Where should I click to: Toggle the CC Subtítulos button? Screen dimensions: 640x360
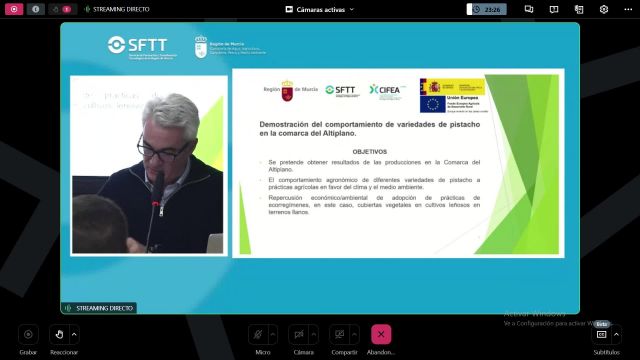[x=602, y=335]
